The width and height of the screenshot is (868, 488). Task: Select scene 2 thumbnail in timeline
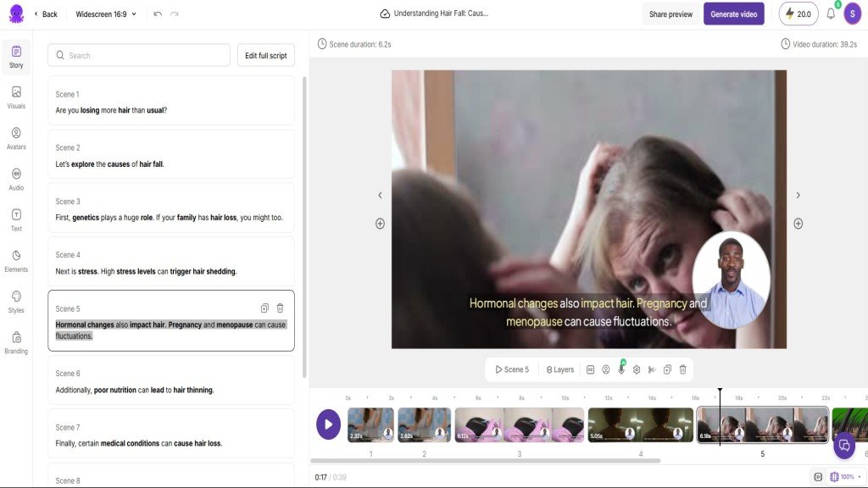[424, 425]
